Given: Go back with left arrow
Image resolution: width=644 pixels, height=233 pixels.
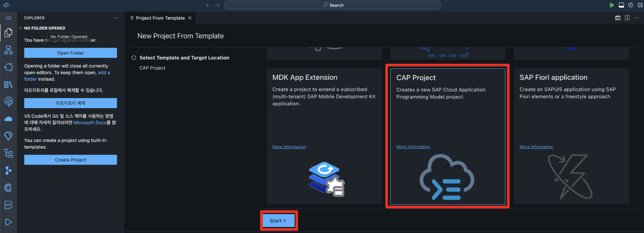Looking at the screenshot, I should [208, 5].
